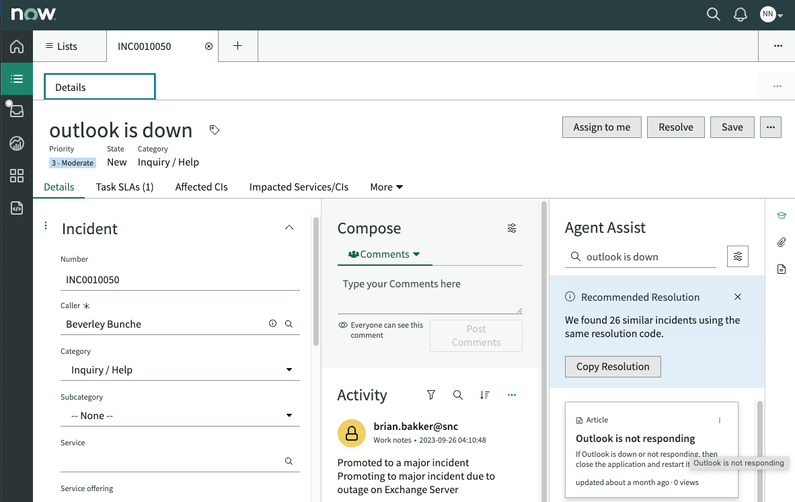Click the 3 - Moderate priority badge
795x502 pixels.
click(72, 163)
